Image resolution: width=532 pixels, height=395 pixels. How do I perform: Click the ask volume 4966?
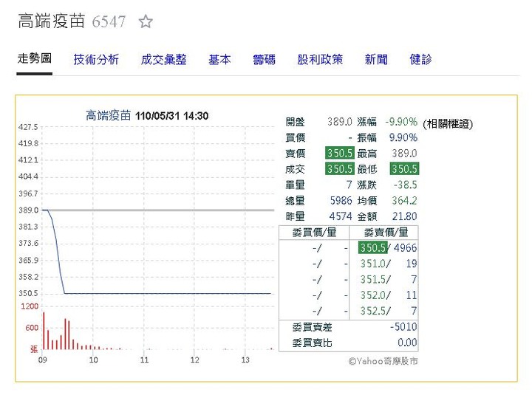(405, 248)
